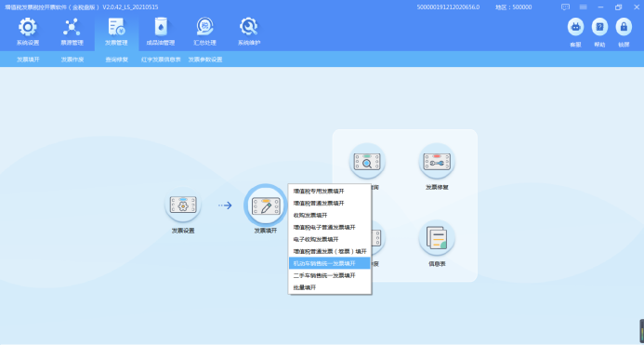This screenshot has width=644, height=345.
Task: Click 发票设置 circular workflow icon
Action: click(183, 205)
